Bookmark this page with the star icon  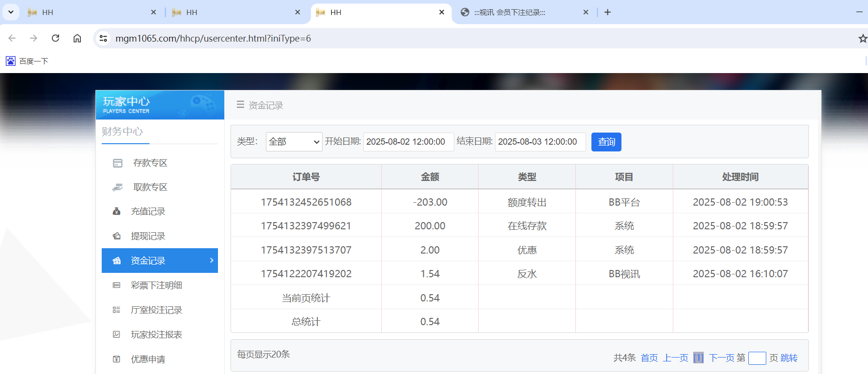[x=863, y=38]
